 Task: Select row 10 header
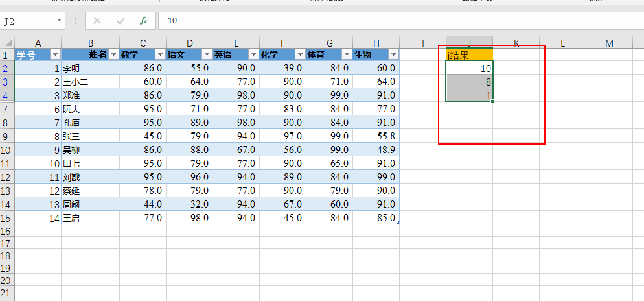click(x=7, y=150)
